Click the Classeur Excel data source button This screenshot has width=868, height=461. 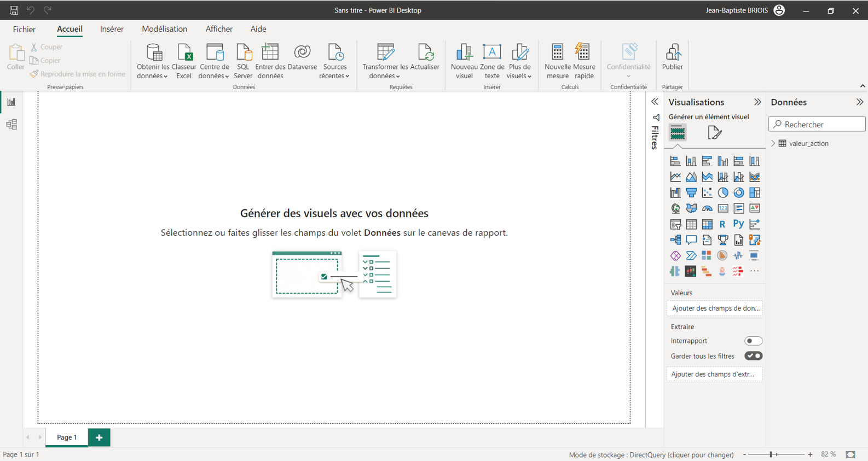(x=184, y=61)
